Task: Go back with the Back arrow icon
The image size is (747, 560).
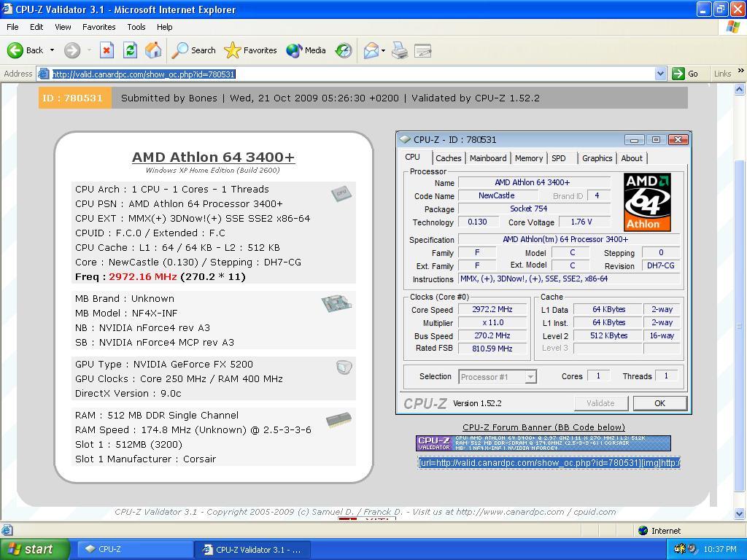Action: pyautogui.click(x=15, y=50)
